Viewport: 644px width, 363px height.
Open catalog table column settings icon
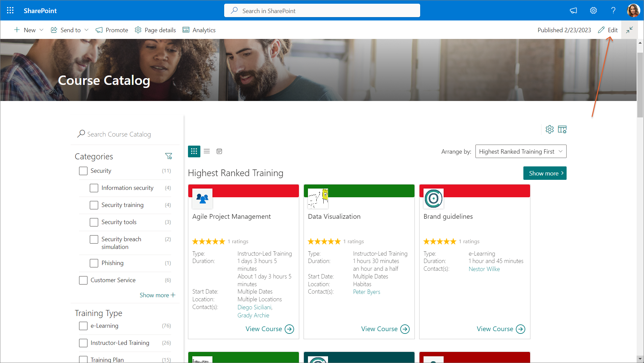click(x=562, y=129)
